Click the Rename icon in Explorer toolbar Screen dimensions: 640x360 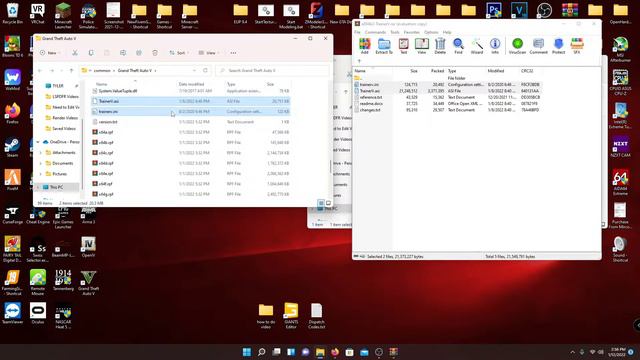pos(123,53)
